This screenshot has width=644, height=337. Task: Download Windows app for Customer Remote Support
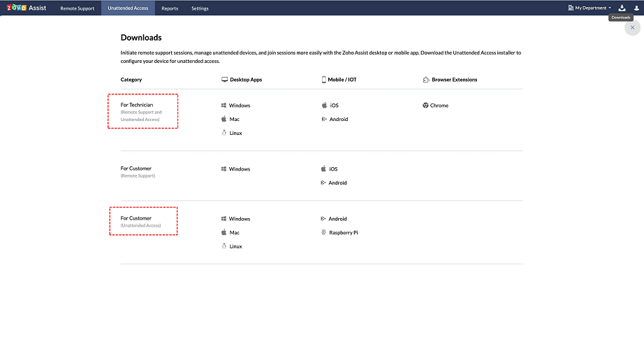click(x=236, y=169)
